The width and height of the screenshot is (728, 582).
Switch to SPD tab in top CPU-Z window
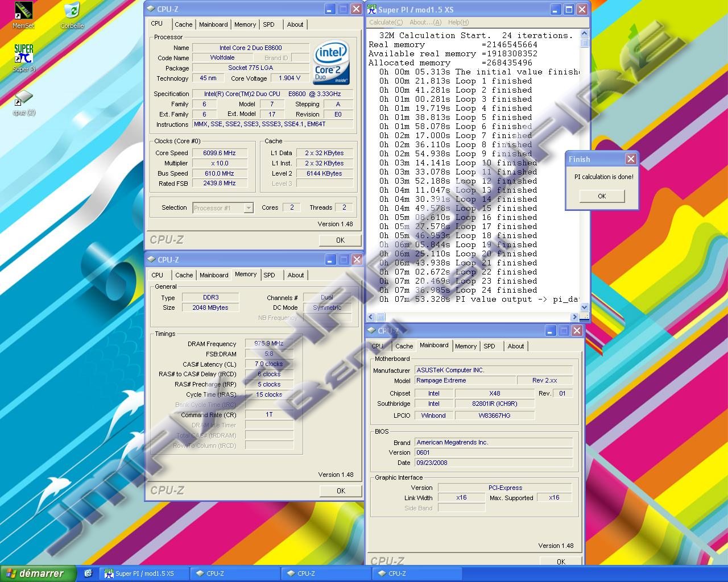269,24
